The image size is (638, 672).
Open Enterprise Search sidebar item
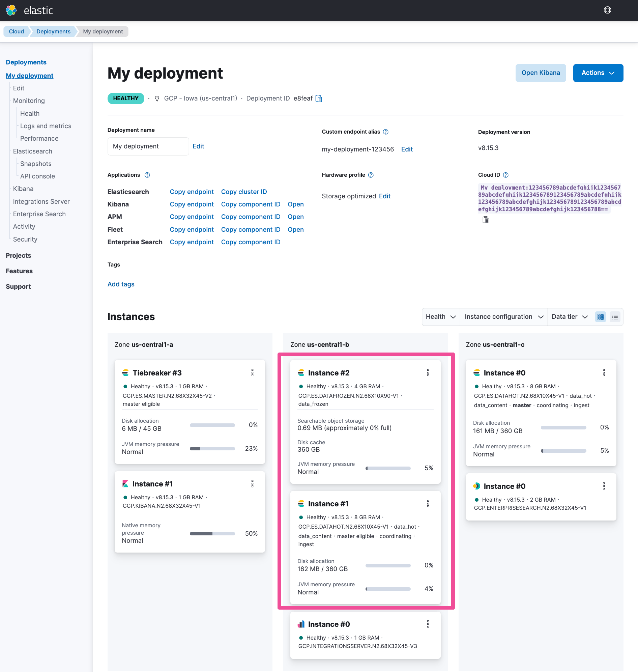coord(39,214)
